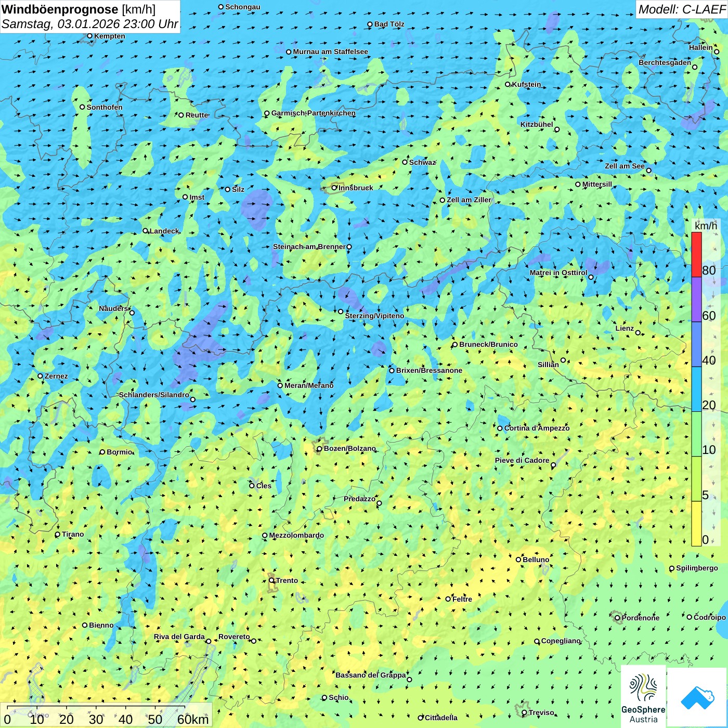728x728 pixels.
Task: Click the cyan 20–40 km/h legend swatch
Action: 696,389
